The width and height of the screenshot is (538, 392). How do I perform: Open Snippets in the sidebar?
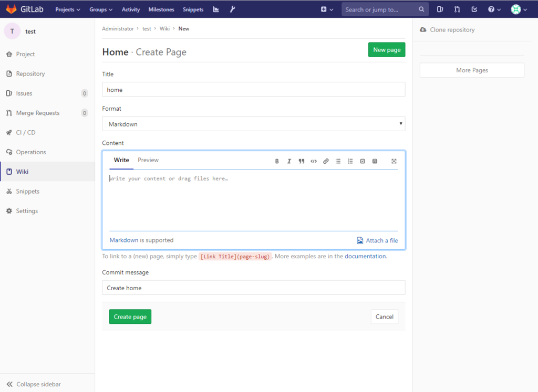point(47,191)
